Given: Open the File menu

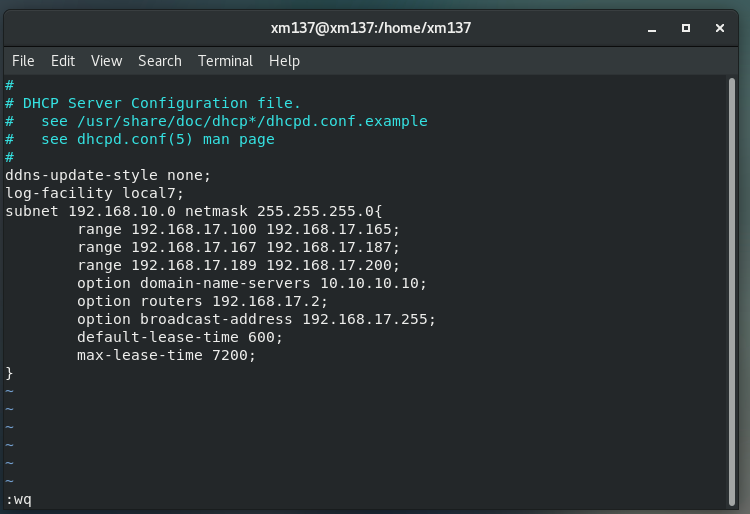Looking at the screenshot, I should (x=23, y=61).
